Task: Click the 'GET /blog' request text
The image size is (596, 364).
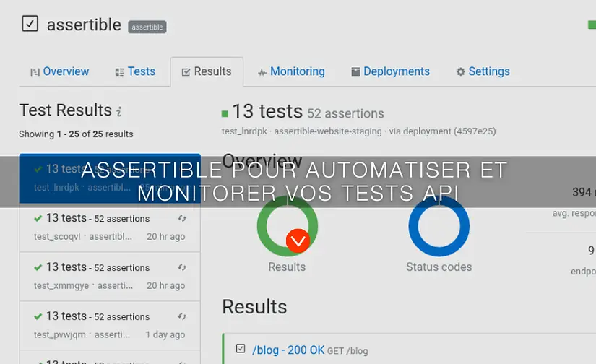Action: [347, 351]
